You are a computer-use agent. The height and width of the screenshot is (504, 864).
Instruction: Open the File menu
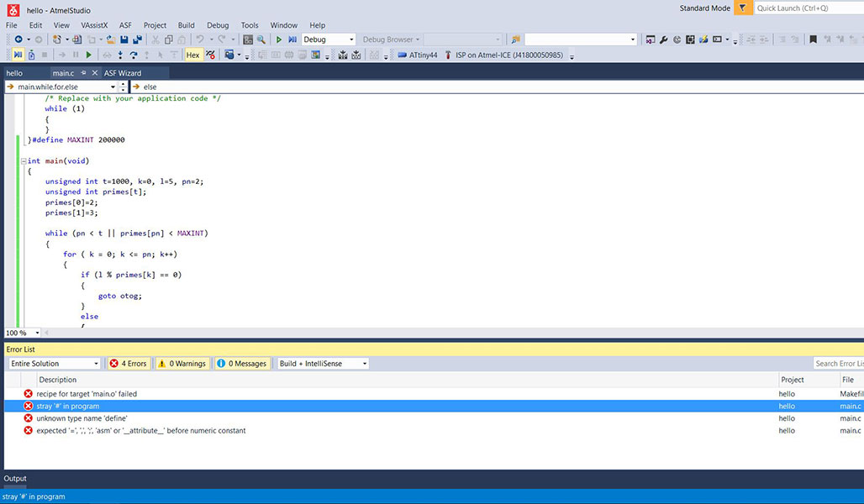coord(12,25)
